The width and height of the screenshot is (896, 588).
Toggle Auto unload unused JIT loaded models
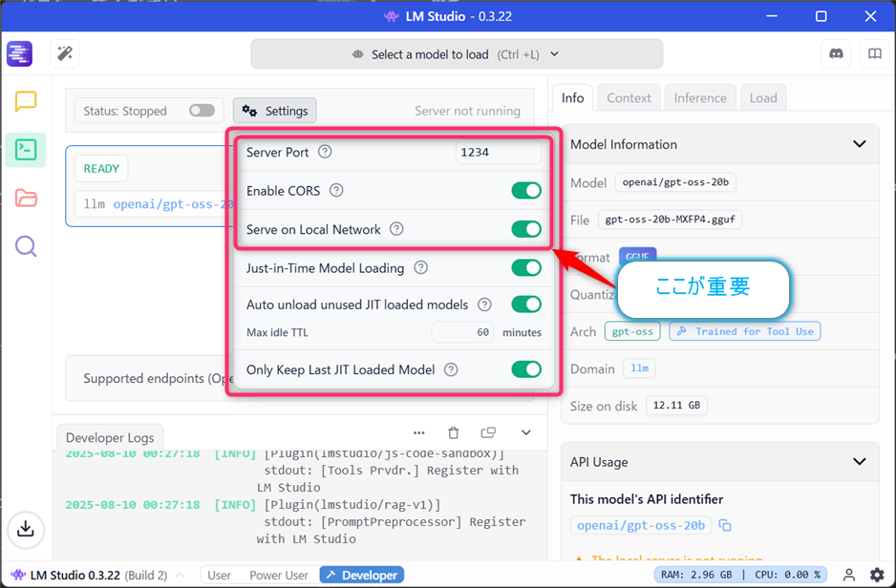[526, 304]
